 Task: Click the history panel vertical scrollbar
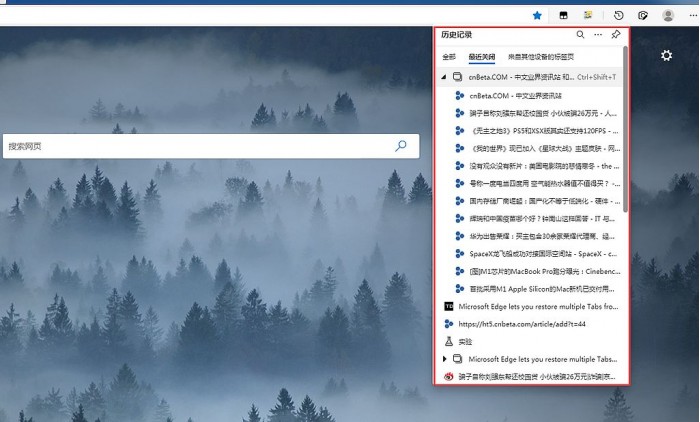tap(625, 130)
